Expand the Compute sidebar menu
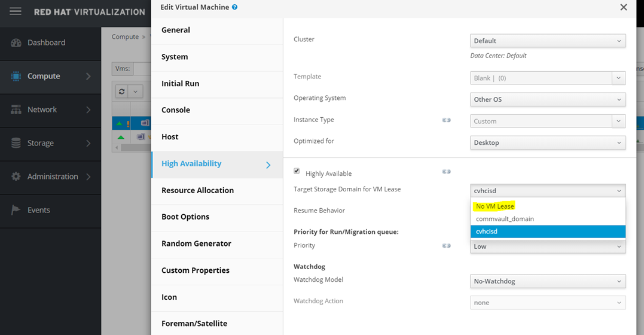 tap(50, 76)
